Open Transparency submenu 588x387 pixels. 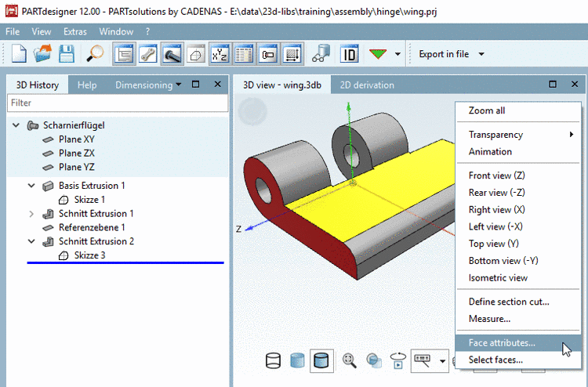click(x=518, y=135)
